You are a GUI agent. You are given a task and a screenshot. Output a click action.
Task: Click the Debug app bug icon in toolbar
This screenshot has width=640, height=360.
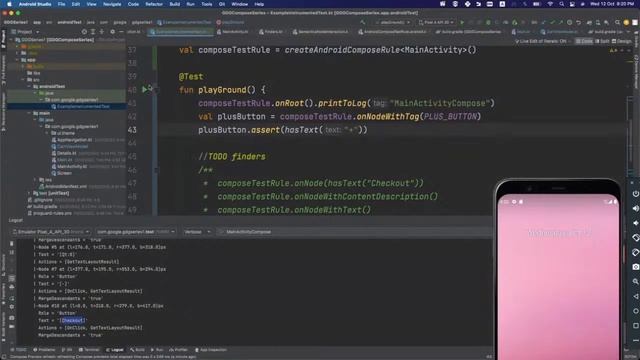point(488,22)
